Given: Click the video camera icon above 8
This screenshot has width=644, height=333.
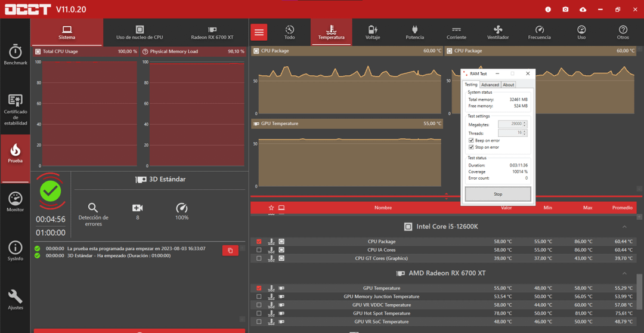Looking at the screenshot, I should 137,208.
